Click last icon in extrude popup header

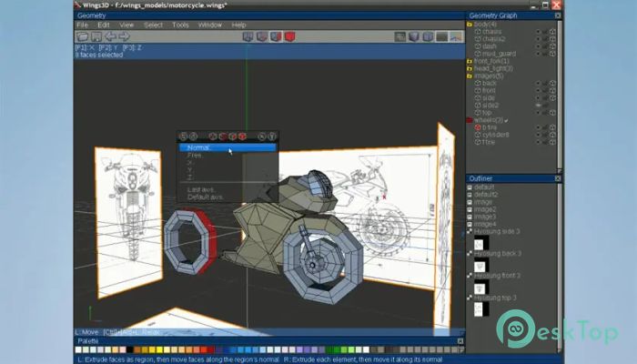(272, 136)
